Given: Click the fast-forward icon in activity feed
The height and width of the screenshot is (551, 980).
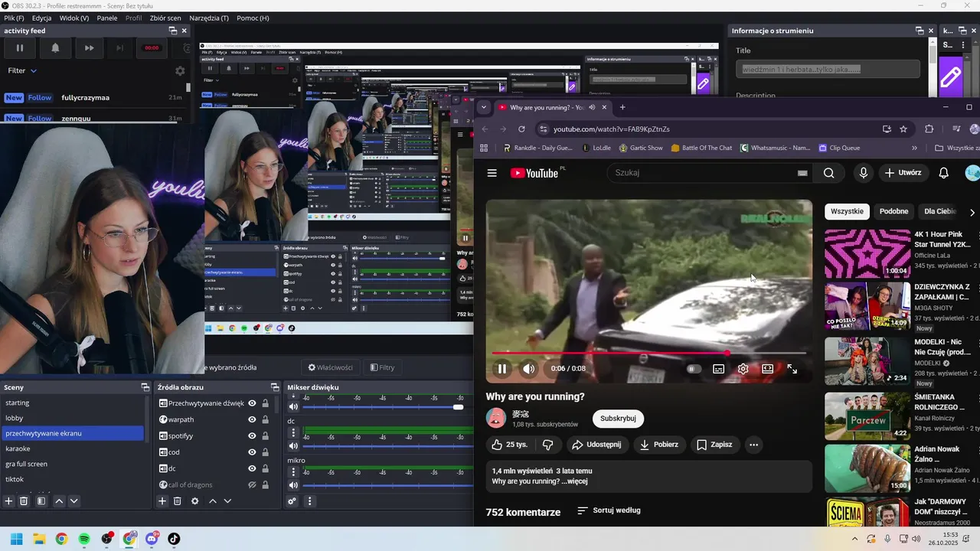Looking at the screenshot, I should click(x=90, y=47).
